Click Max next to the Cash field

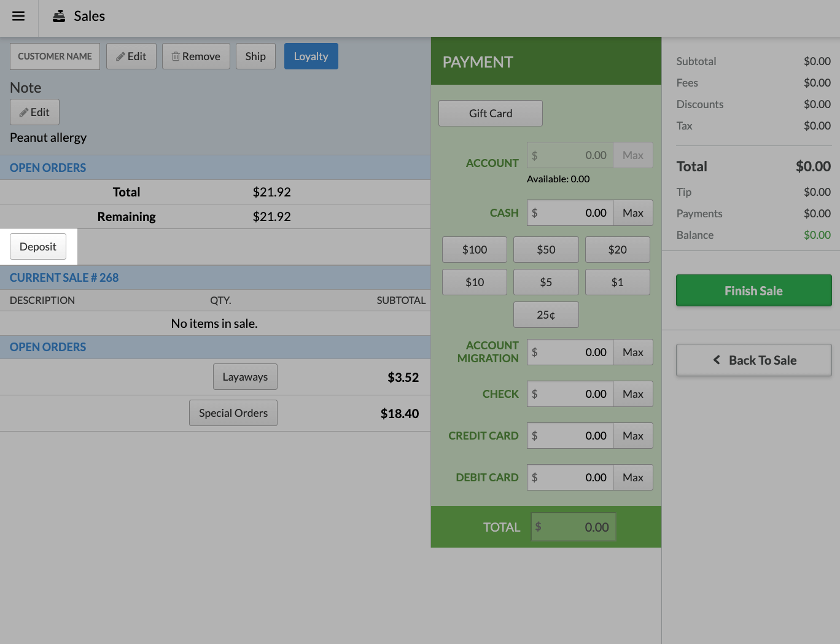[632, 212]
